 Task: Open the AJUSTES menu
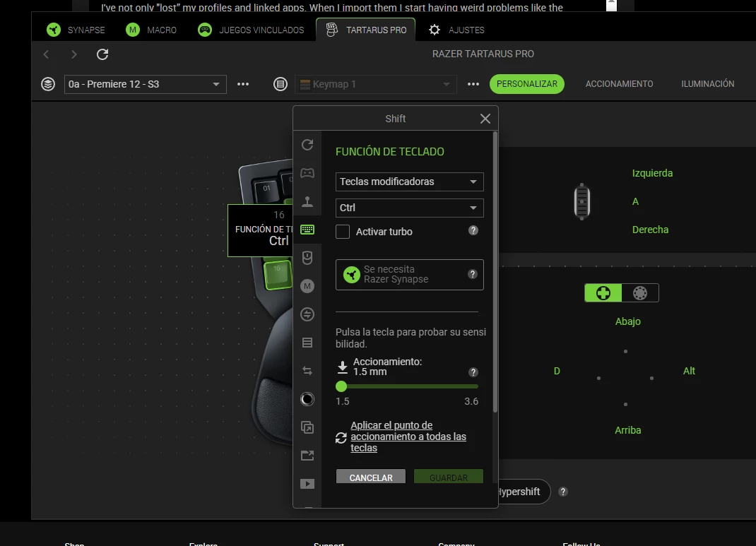coord(455,30)
